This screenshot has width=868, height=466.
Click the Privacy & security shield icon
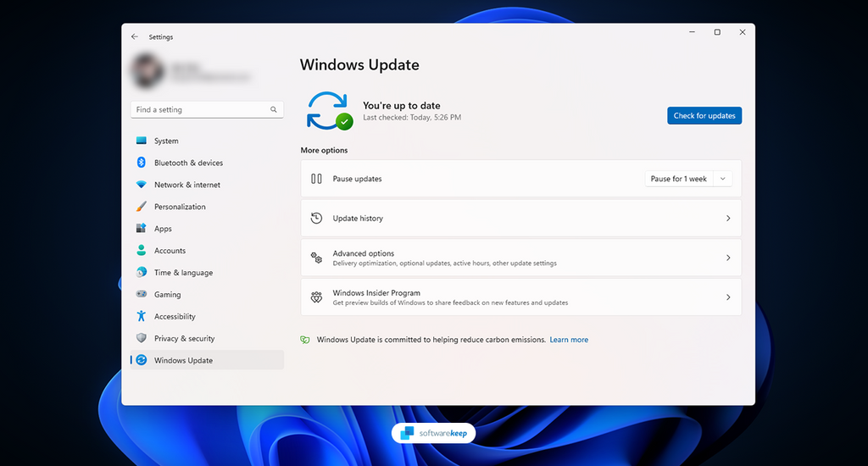(x=142, y=337)
